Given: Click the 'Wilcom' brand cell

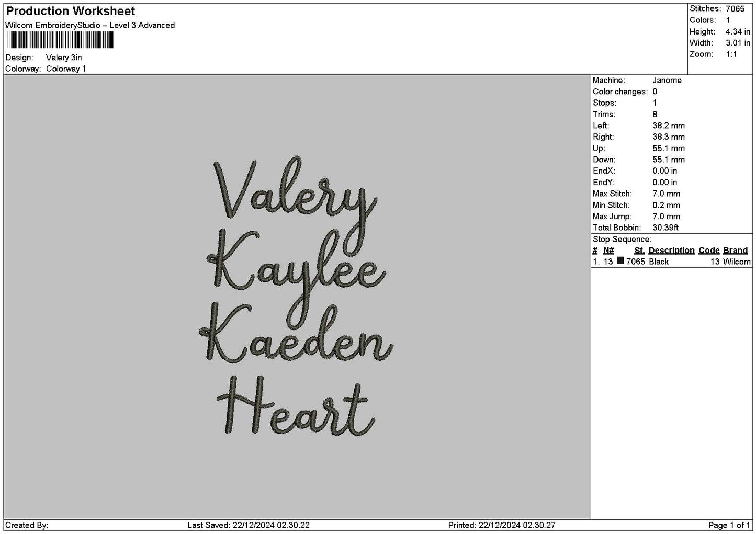Looking at the screenshot, I should click(737, 262).
